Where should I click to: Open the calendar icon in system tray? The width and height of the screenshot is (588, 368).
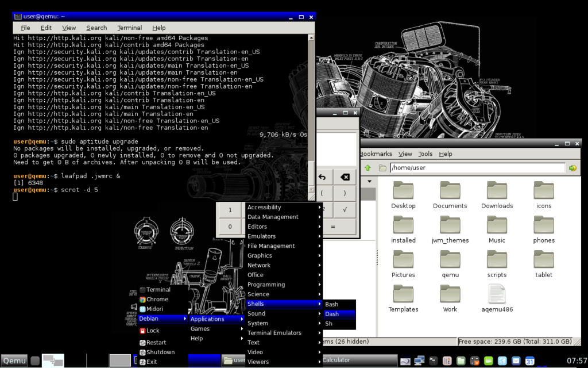click(x=530, y=361)
